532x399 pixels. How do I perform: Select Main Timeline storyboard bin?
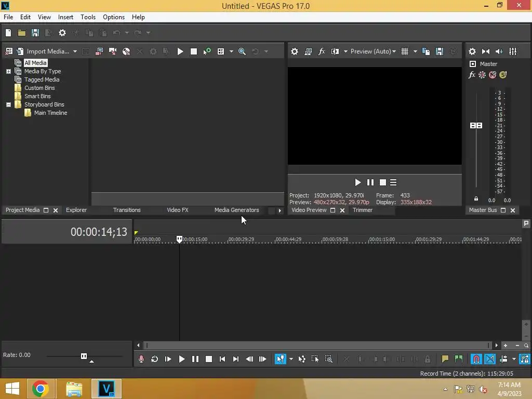(x=50, y=113)
